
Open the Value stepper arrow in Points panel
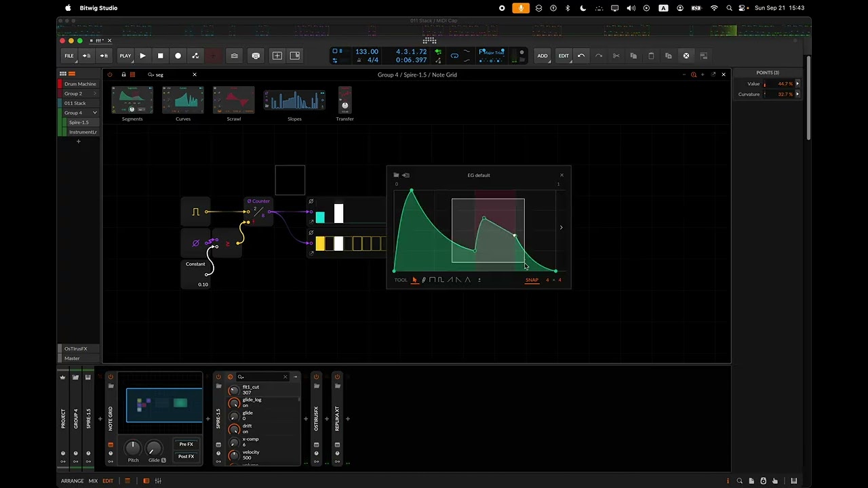point(797,83)
